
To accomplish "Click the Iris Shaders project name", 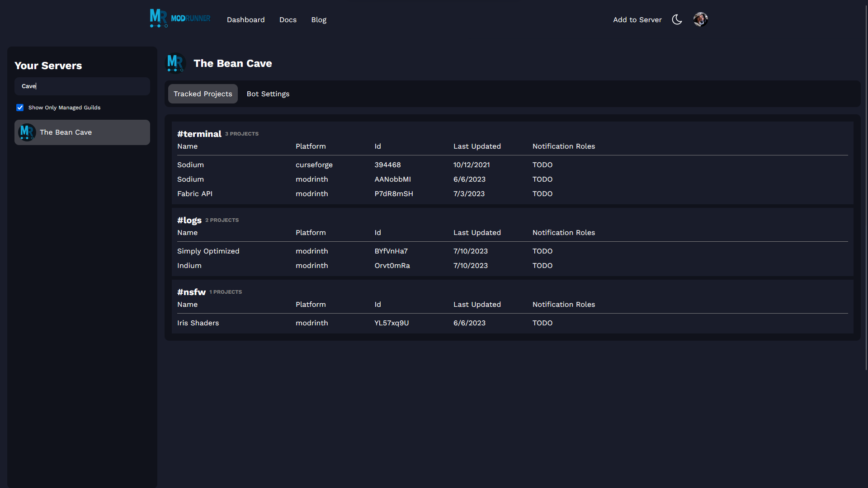I will [x=198, y=323].
